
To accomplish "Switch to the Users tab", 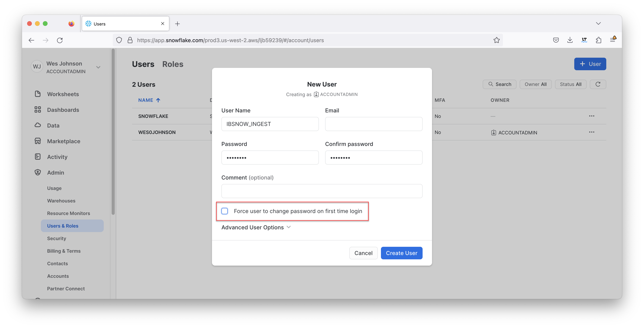I will [143, 64].
